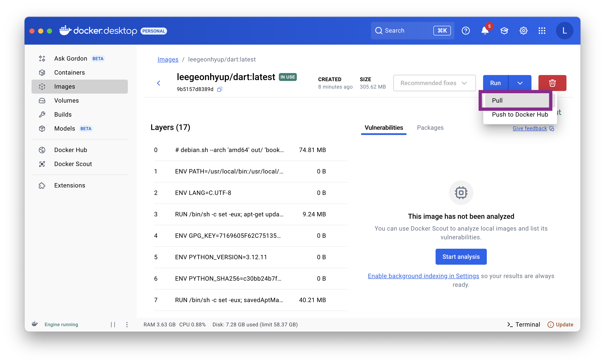Click the Start analysis button
Viewport: 605px width, 364px height.
461,257
